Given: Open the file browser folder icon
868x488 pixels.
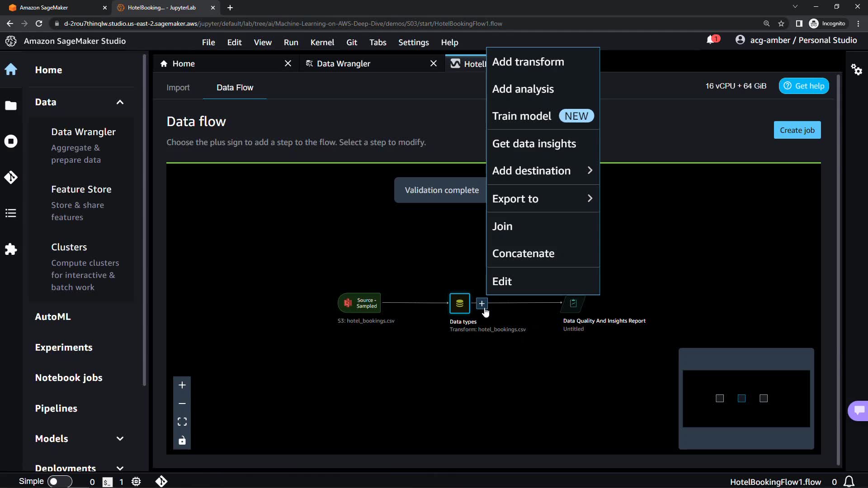Looking at the screenshot, I should click(x=11, y=106).
